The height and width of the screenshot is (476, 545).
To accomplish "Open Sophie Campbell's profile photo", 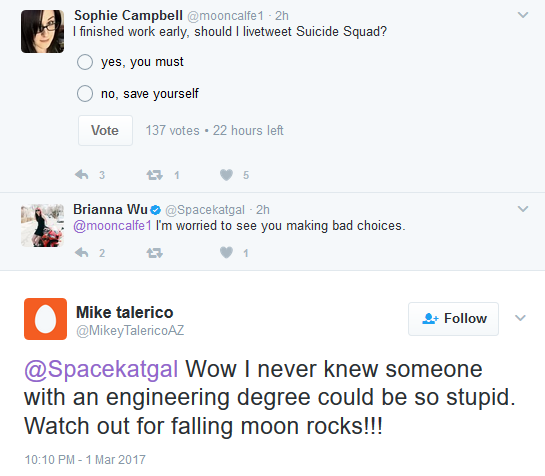I will coord(42,32).
